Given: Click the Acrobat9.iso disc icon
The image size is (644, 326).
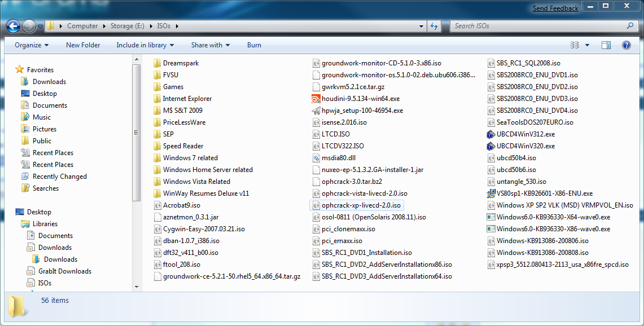Looking at the screenshot, I should click(x=157, y=205).
